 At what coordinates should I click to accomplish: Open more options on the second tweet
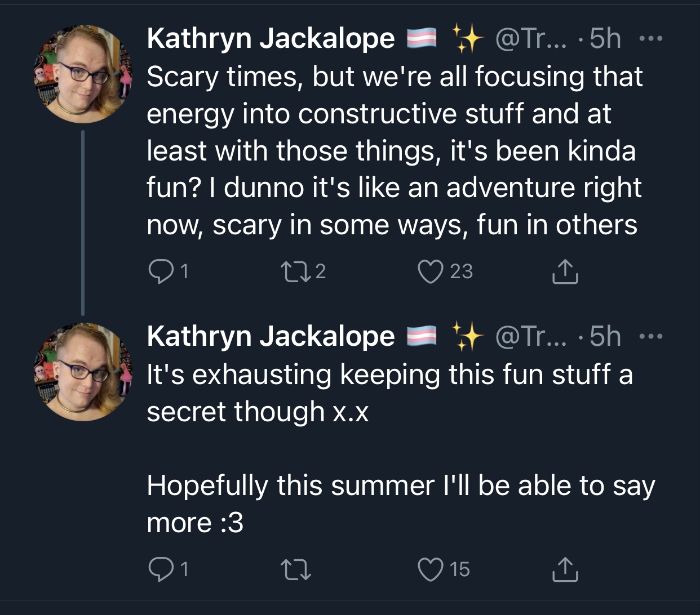pyautogui.click(x=651, y=337)
